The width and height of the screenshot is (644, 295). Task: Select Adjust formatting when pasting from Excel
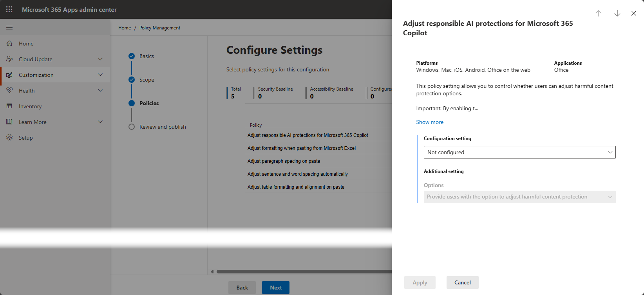pos(318,148)
